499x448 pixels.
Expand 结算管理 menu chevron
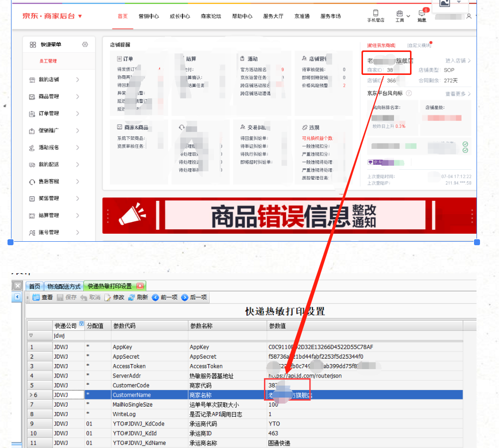coord(77,216)
